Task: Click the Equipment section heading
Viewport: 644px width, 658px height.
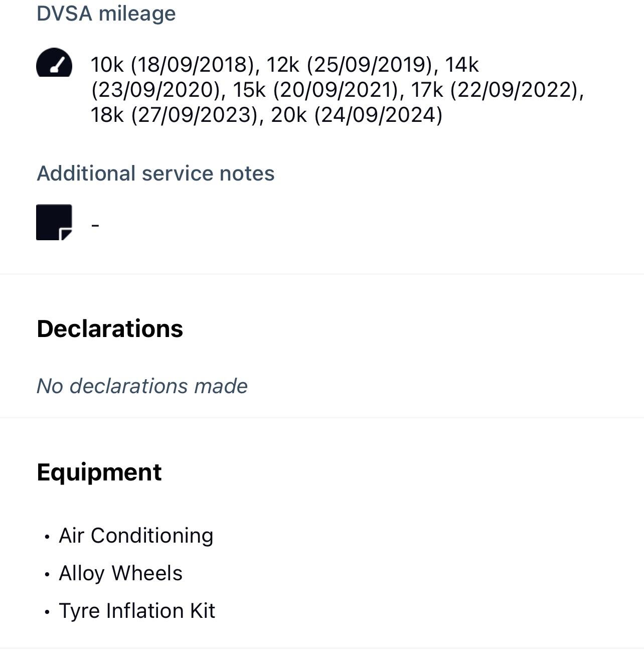Action: click(99, 472)
